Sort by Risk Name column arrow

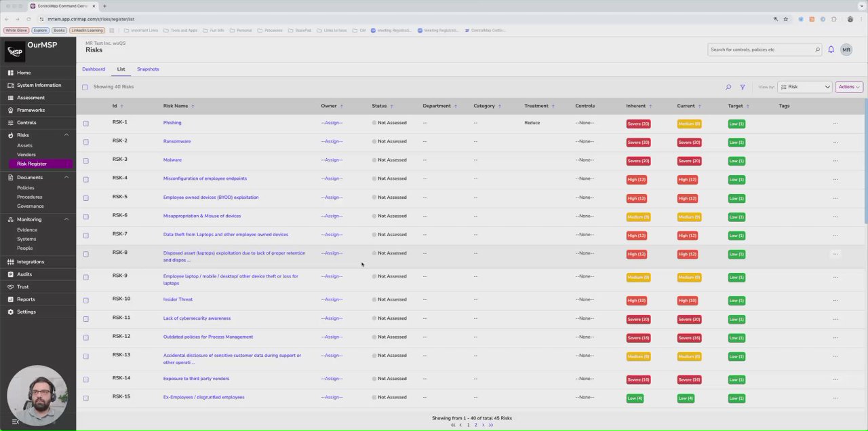click(193, 106)
